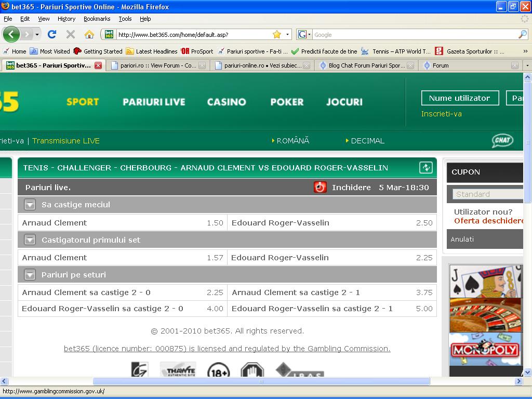Image resolution: width=532 pixels, height=399 pixels.
Task: Open the live CHAT bubble icon
Action: pyautogui.click(x=502, y=141)
